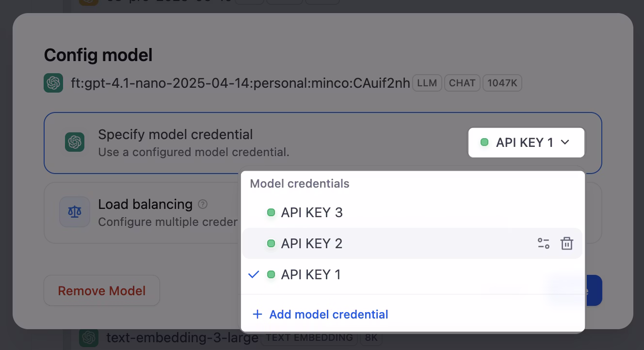Click the Load balancing scales icon
This screenshot has width=644, height=350.
click(75, 212)
